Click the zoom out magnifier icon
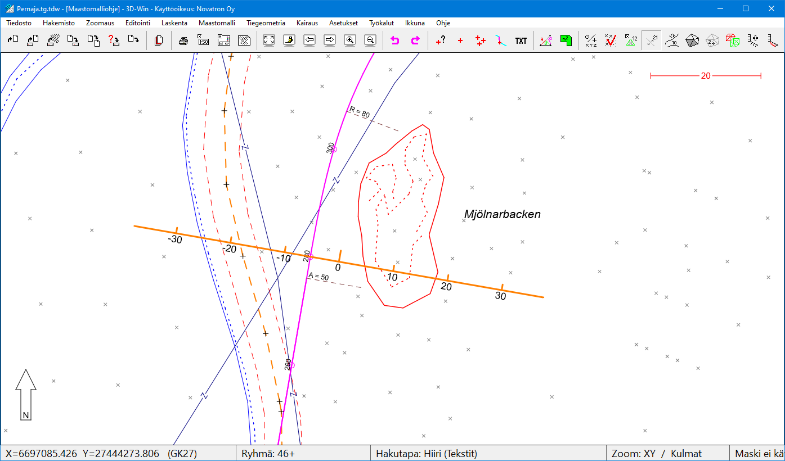785x461 pixels. (370, 40)
